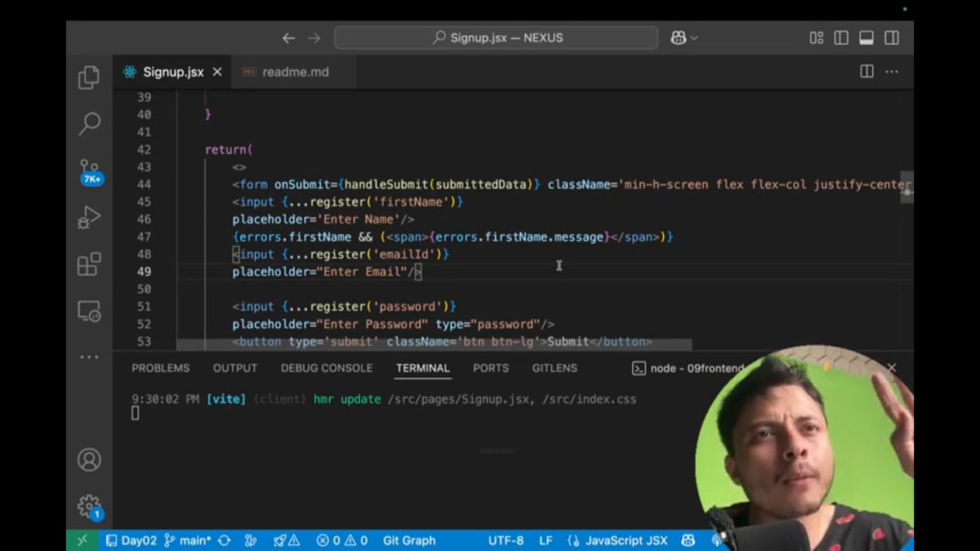Select the Explorer icon in the activity bar
This screenshot has width=980, height=551.
tap(89, 77)
